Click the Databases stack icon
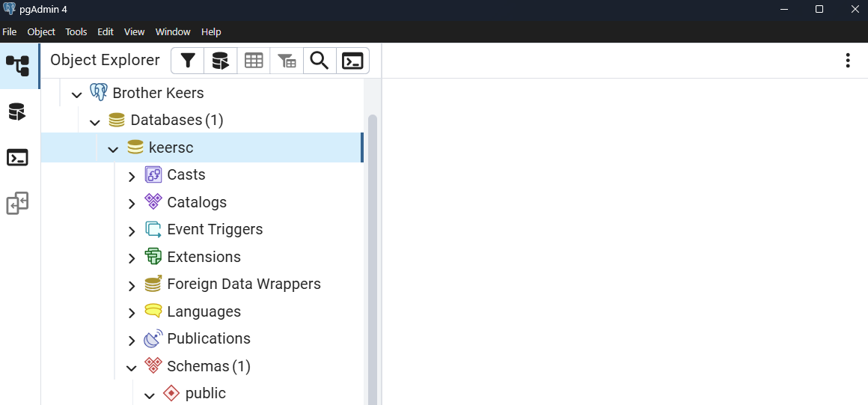The image size is (868, 405). point(116,120)
